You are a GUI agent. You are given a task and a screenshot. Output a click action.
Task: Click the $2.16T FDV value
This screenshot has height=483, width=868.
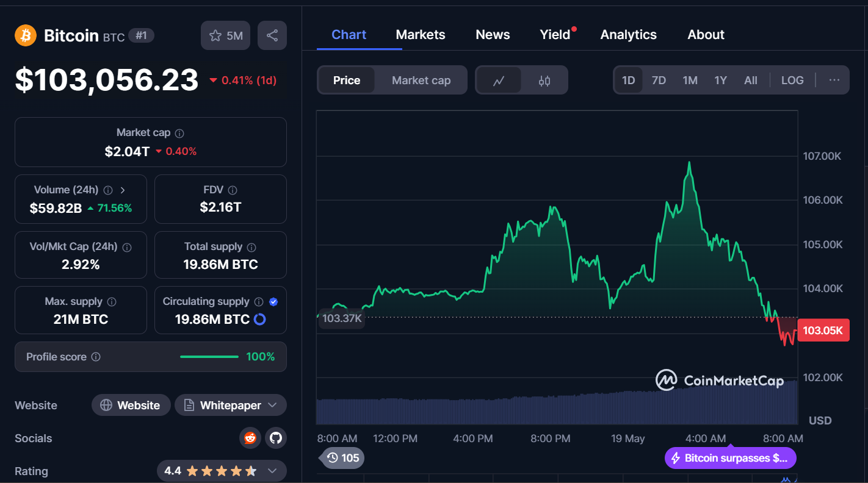(220, 207)
